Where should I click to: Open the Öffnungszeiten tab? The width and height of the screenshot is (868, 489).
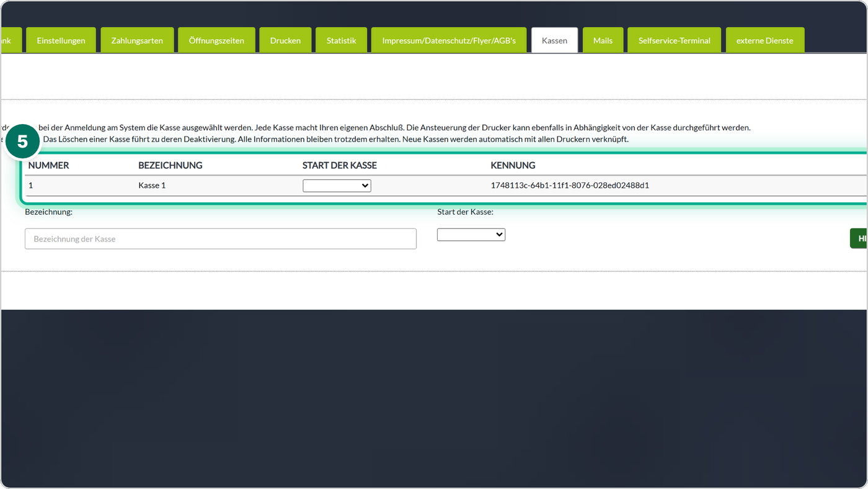(216, 40)
